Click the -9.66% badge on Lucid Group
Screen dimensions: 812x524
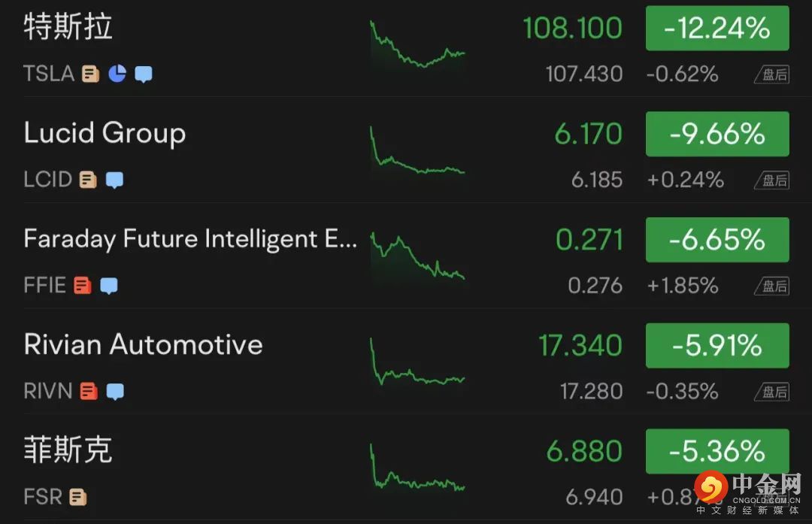[x=717, y=134]
